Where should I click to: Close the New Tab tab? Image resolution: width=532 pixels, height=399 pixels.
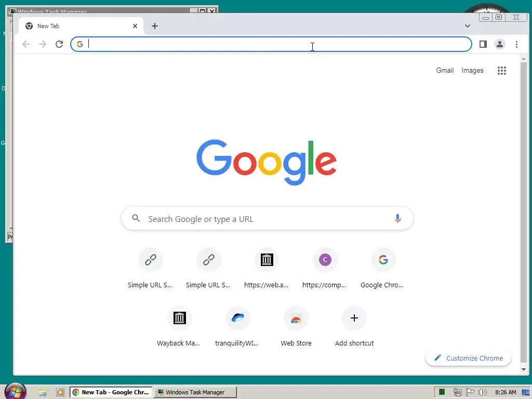click(x=135, y=26)
